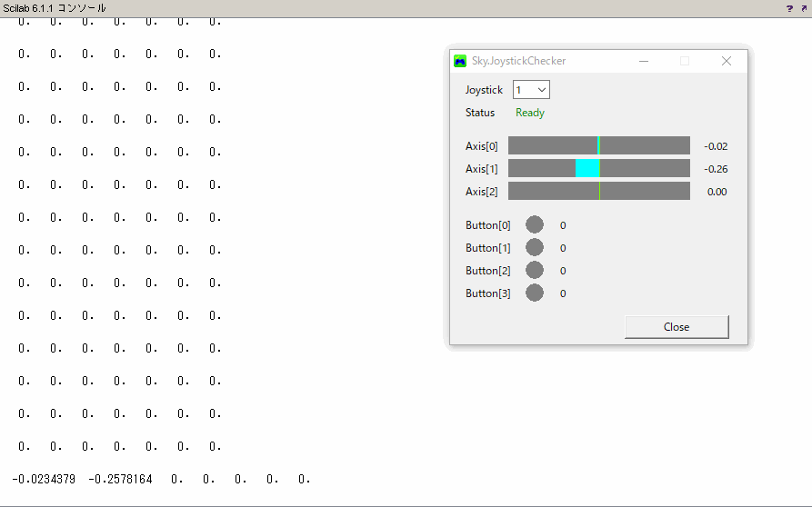
Task: Click the Button[2] label
Action: pyautogui.click(x=487, y=271)
